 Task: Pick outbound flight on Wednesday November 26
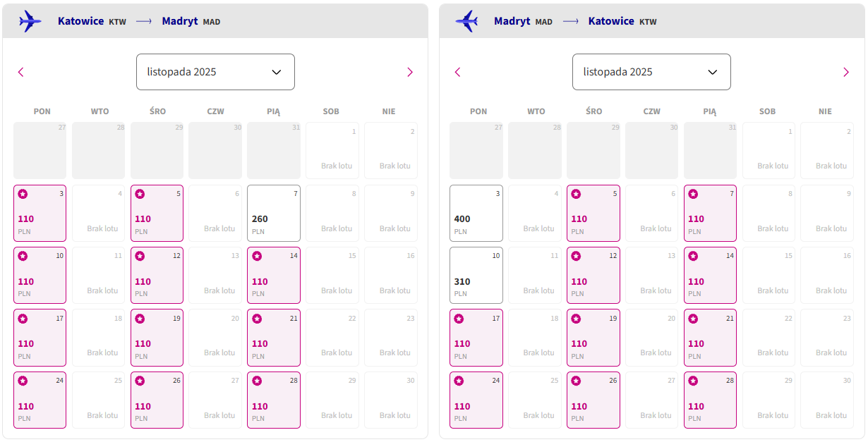(157, 400)
